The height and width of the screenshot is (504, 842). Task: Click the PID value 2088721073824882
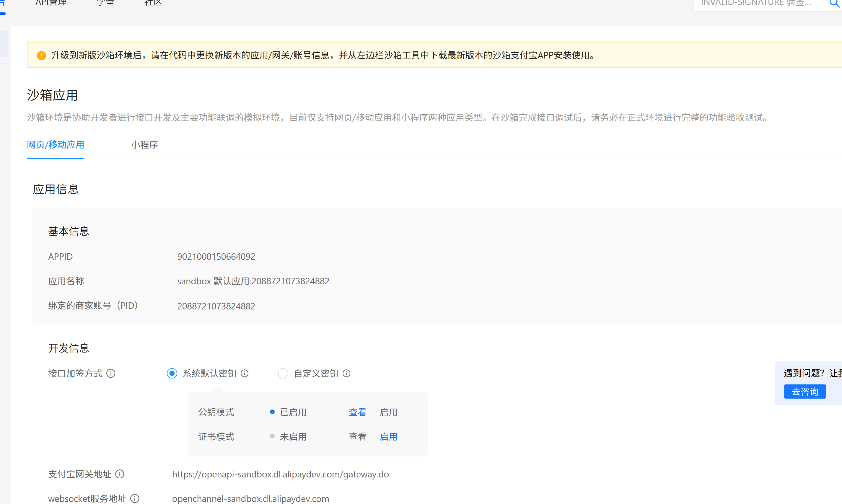click(x=216, y=306)
